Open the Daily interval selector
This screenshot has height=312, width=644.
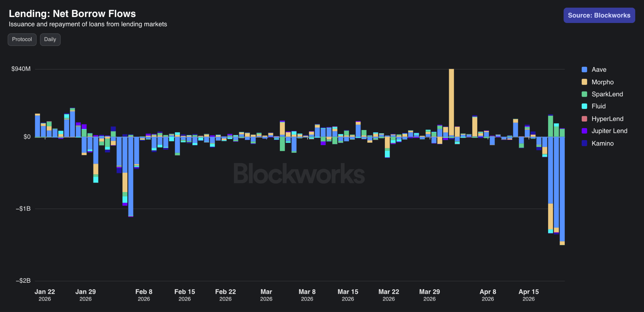[50, 39]
